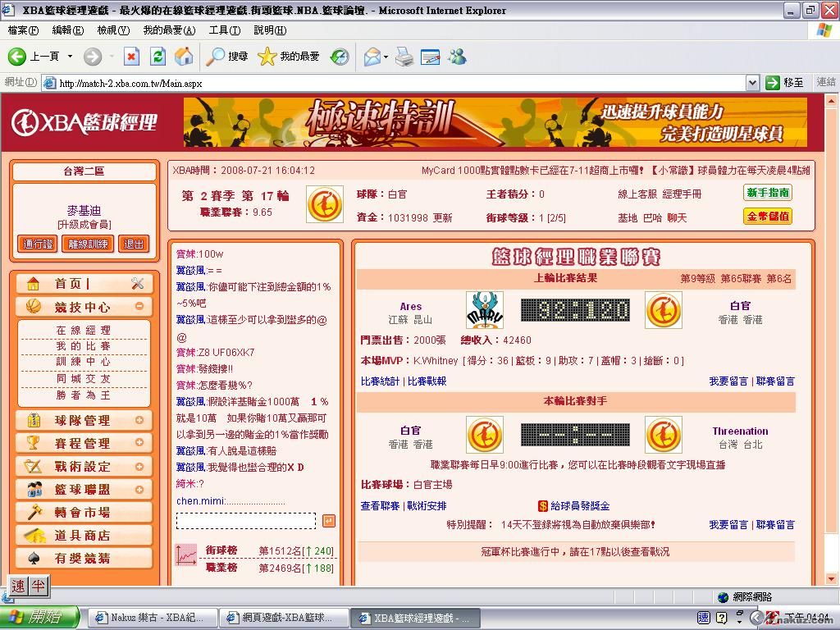Viewport: 840px width, 630px height.
Task: Switch to Nakuz 樂古 taskbar window
Action: point(153,618)
